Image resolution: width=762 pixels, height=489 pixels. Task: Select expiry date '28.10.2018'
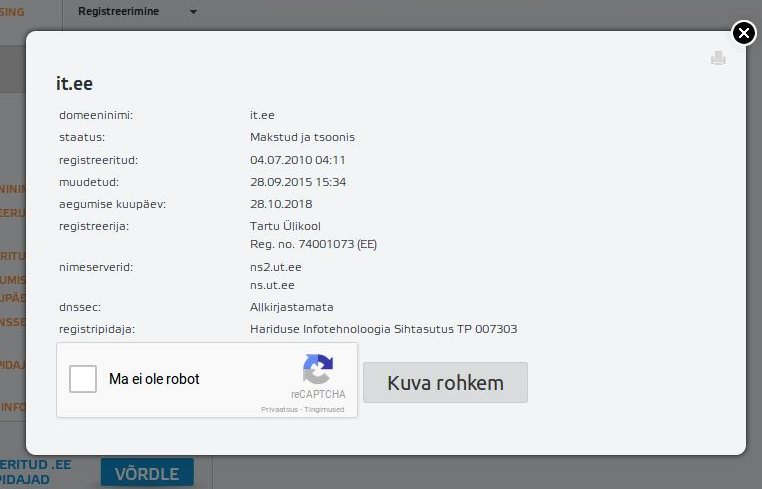(x=281, y=204)
